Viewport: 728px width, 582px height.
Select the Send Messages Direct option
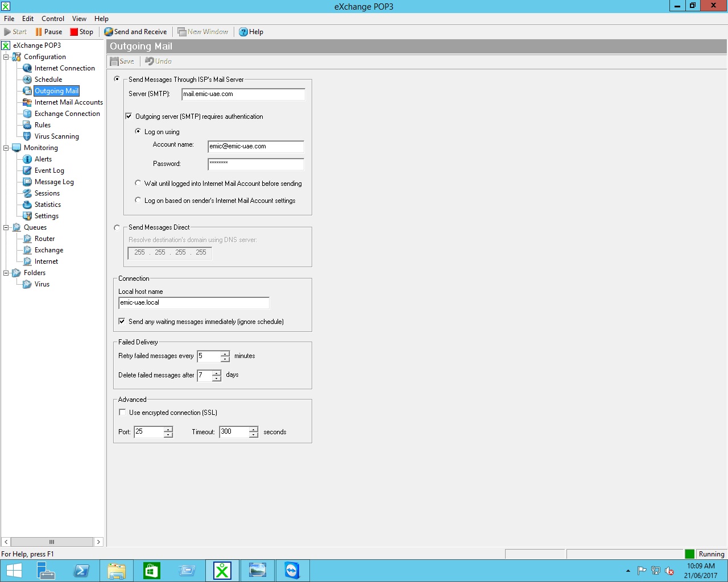coord(117,227)
